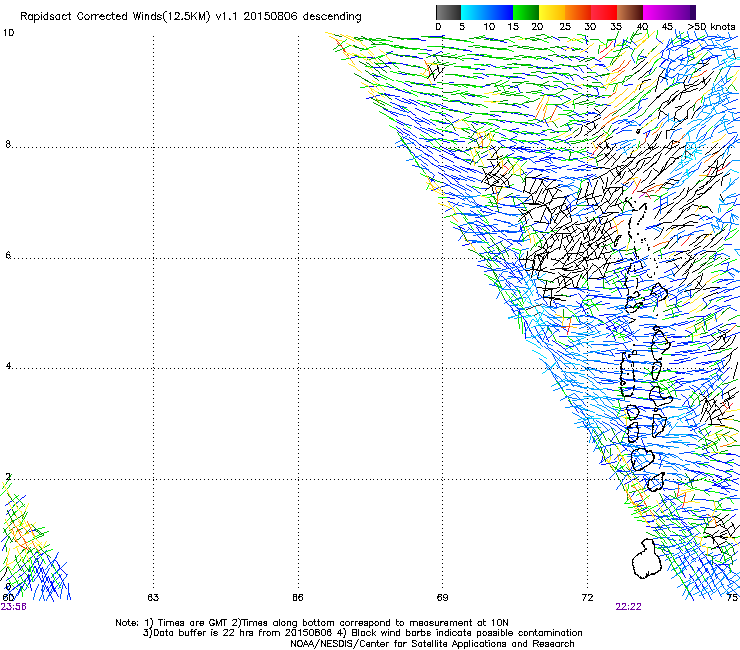Click the "30" label under the color bar
The image size is (740, 650).
(590, 27)
